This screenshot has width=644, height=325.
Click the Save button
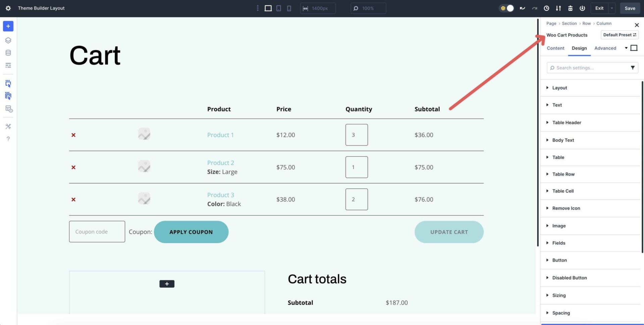pyautogui.click(x=630, y=8)
